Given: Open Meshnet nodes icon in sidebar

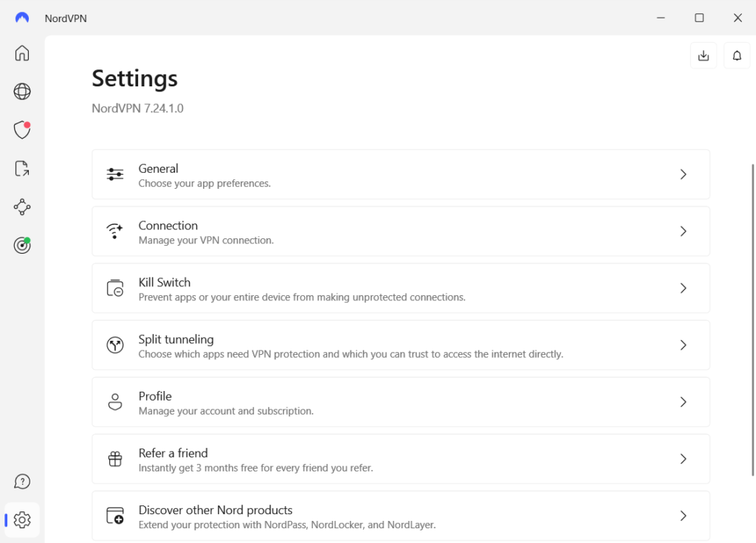Looking at the screenshot, I should [x=21, y=207].
